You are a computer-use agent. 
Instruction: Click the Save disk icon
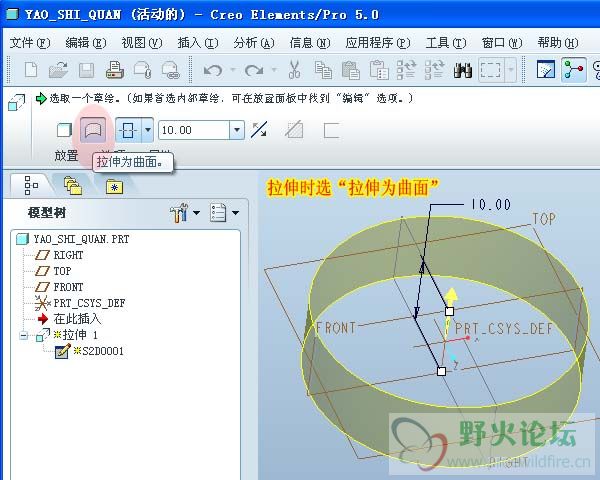tap(86, 70)
